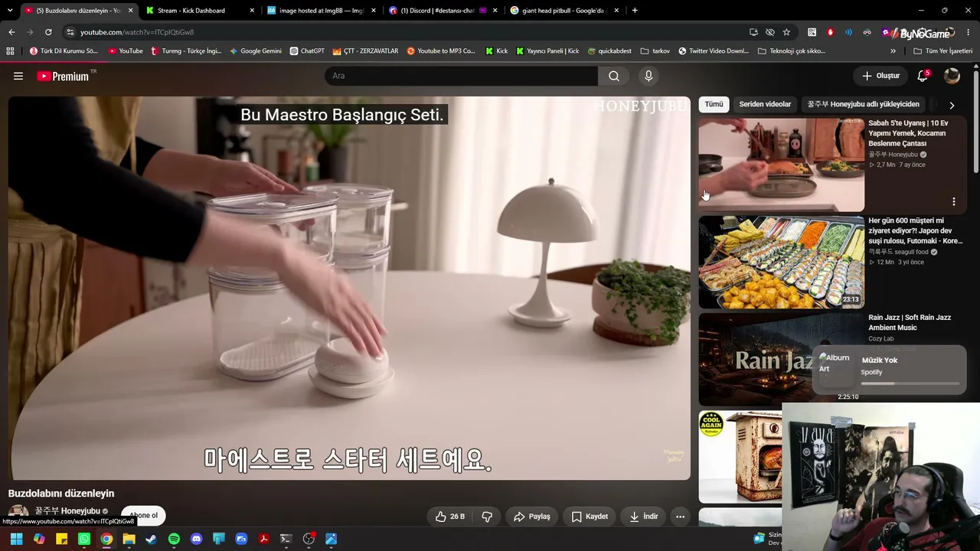Open Chrome's three-dot menu

pyautogui.click(x=969, y=32)
